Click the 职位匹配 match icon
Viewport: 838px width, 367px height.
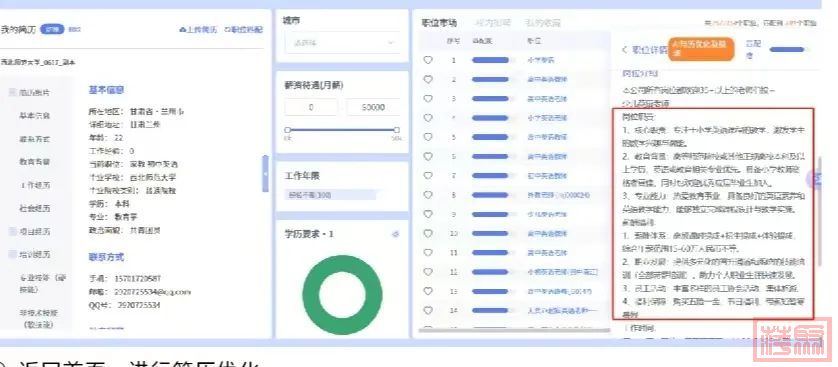tap(227, 30)
